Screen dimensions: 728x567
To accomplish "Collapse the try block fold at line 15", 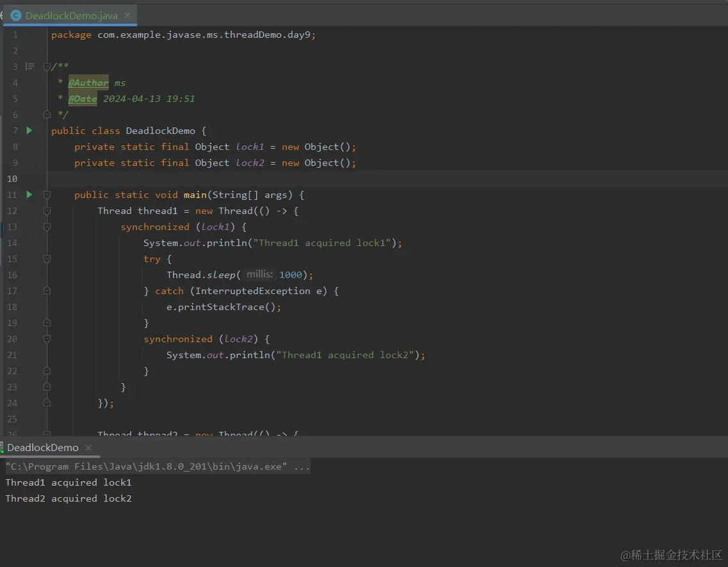I will pyautogui.click(x=47, y=259).
